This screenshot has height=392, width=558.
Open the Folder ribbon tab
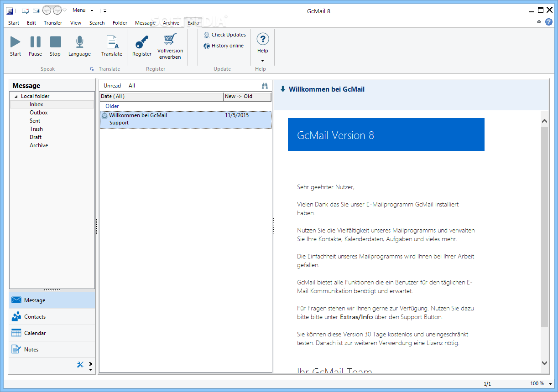pyautogui.click(x=120, y=23)
